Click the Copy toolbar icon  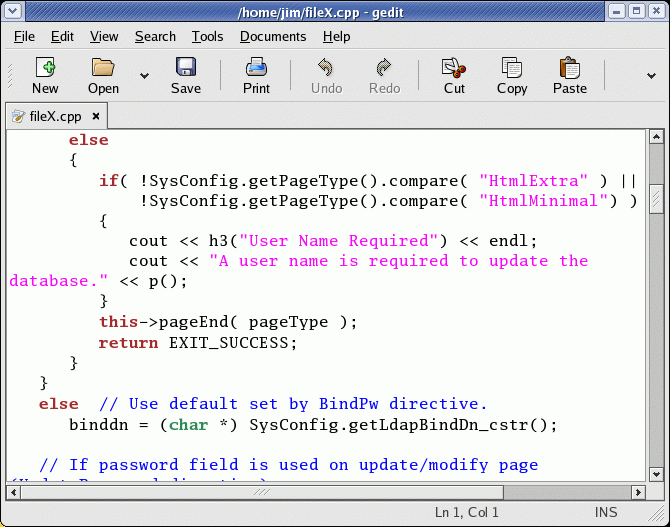point(512,68)
